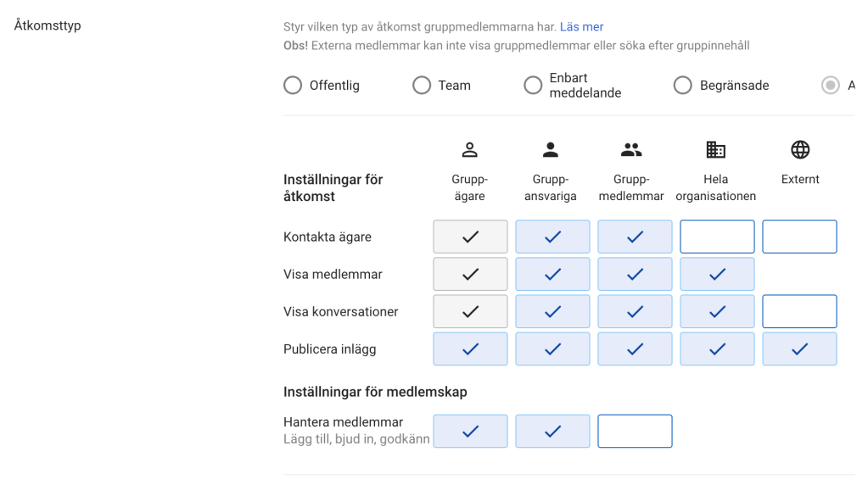Click the Gruppansvariga filled person icon

click(x=552, y=150)
